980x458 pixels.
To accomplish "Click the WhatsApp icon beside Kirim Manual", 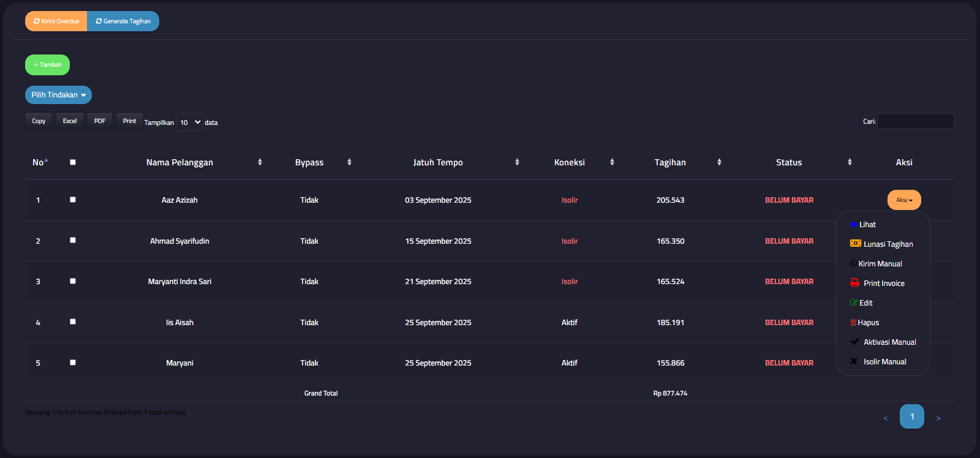I will coord(853,264).
